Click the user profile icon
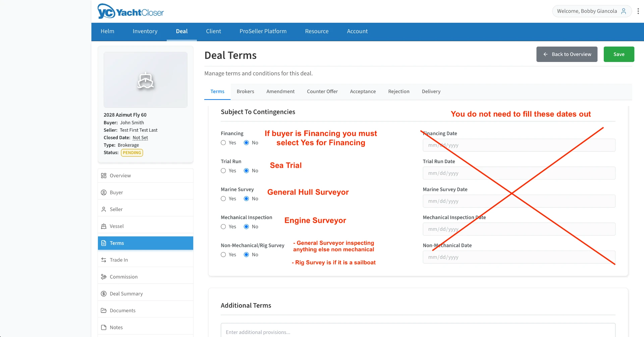Screen dimensions: 644x337 (624, 11)
